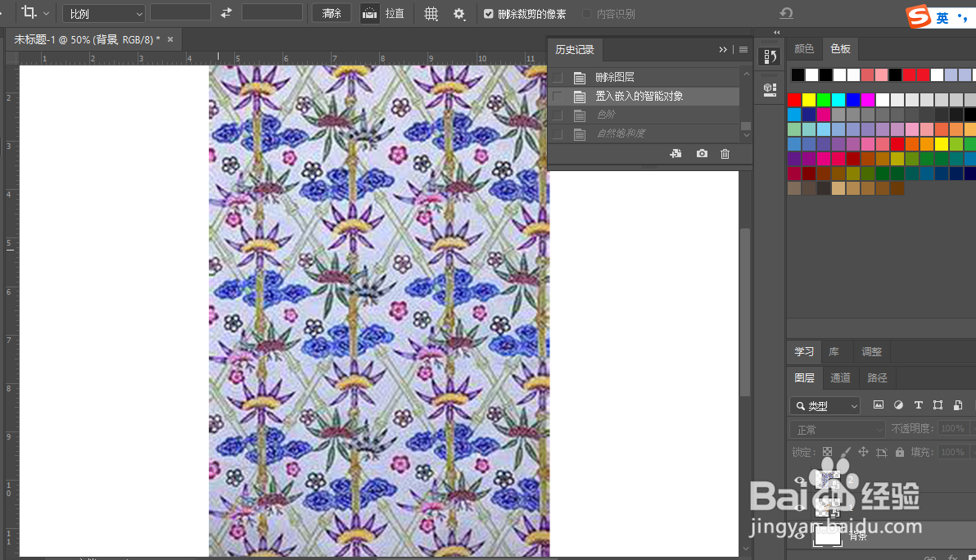Viewport: 976px width, 560px height.
Task: Collapse the History panel with double-arrow icon
Action: click(x=723, y=50)
